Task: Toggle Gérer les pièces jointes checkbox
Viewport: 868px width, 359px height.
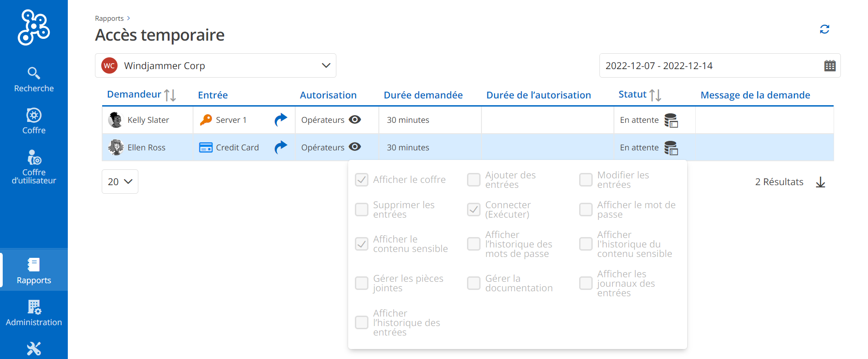Action: point(362,283)
